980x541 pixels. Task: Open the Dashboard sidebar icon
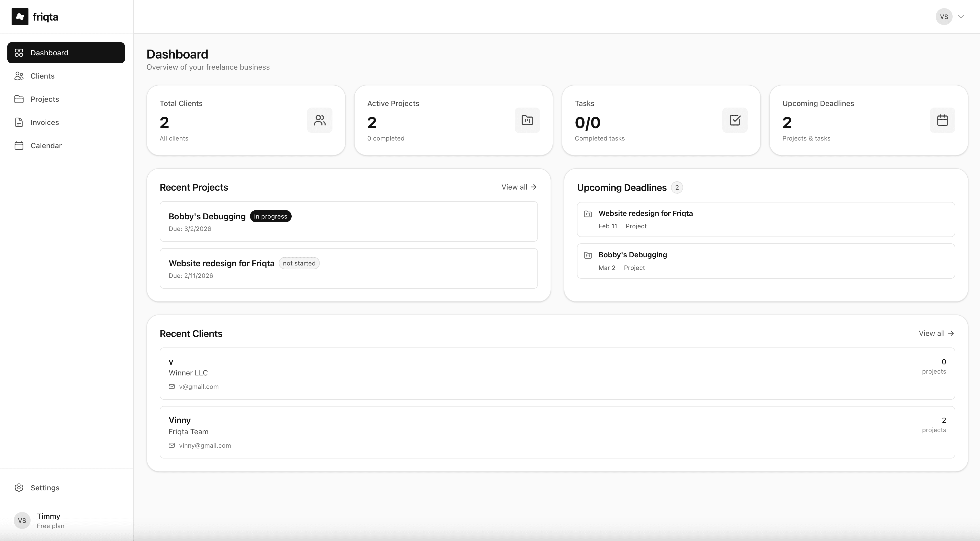pyautogui.click(x=19, y=52)
